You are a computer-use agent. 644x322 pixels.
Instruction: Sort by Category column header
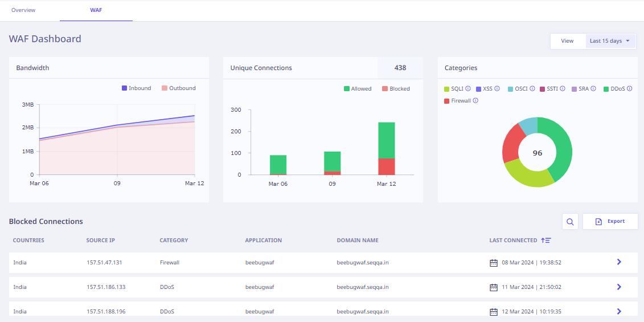(174, 240)
